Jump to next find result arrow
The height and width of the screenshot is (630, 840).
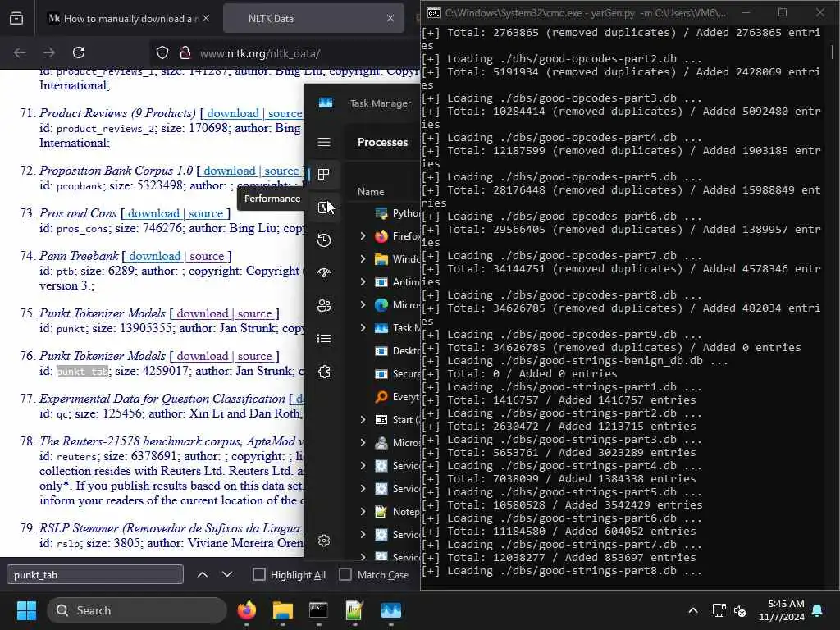[x=227, y=574]
